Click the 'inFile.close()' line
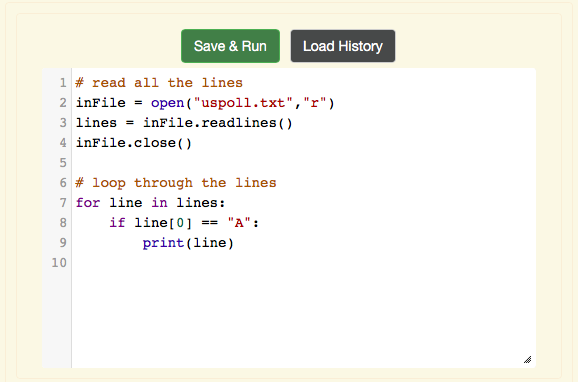Viewport: 578px width, 382px height. click(x=134, y=143)
